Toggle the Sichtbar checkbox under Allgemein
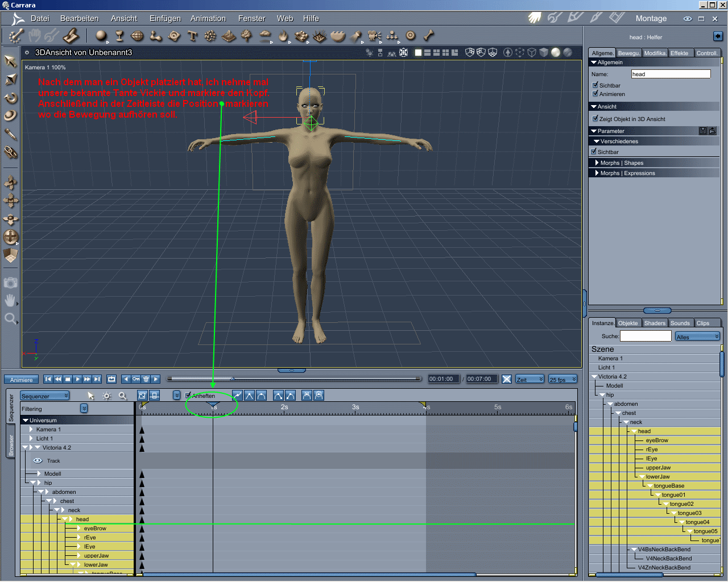This screenshot has height=582, width=728. pos(595,85)
